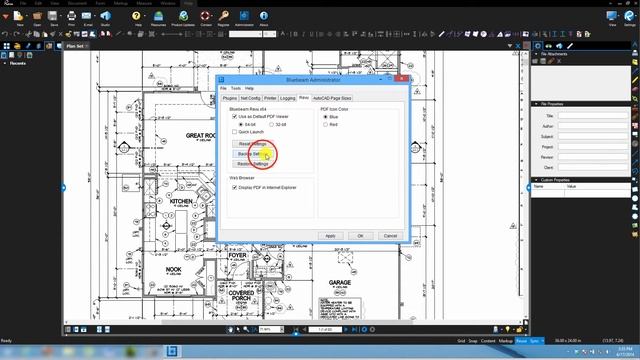Viewport: 640px width, 360px height.
Task: Switch to the Printer tab
Action: [270, 98]
